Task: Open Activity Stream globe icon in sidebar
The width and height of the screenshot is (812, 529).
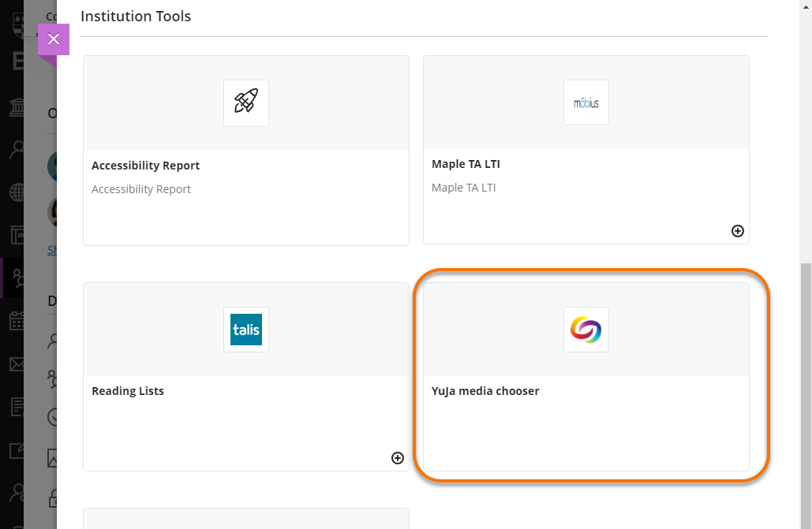Action: click(17, 192)
